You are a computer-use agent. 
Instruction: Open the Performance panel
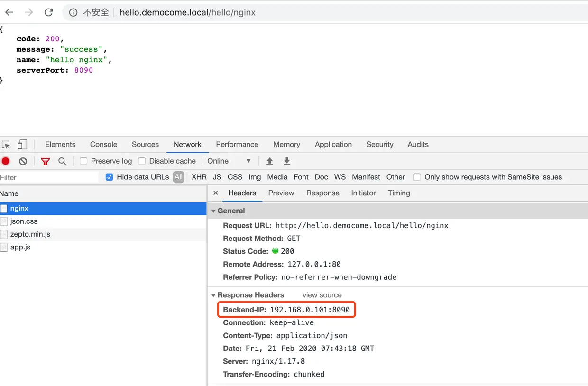(237, 145)
